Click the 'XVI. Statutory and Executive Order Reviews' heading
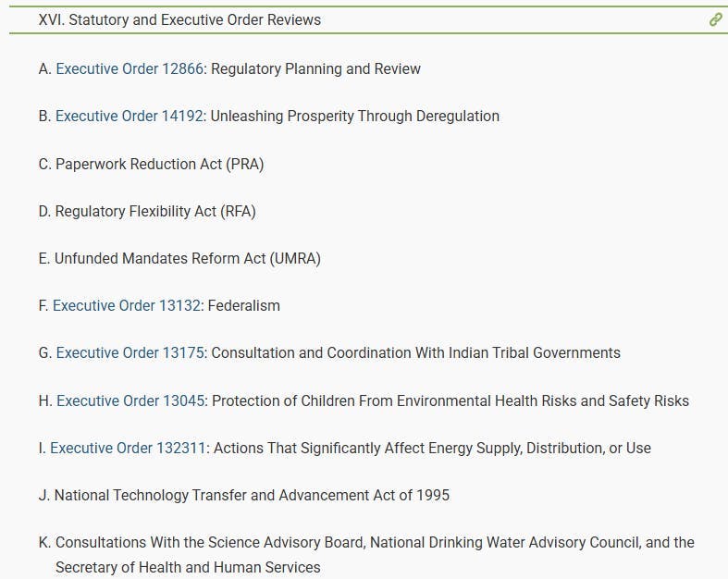 point(179,20)
